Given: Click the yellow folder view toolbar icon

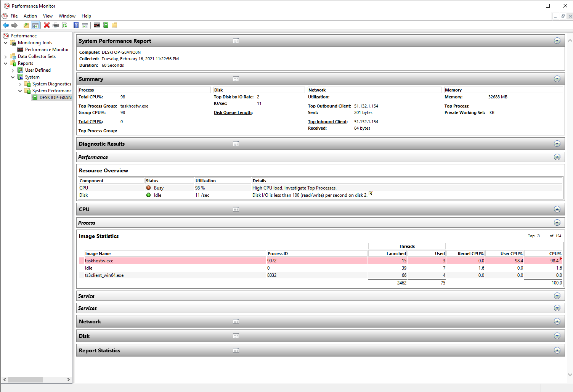Looking at the screenshot, I should click(114, 25).
